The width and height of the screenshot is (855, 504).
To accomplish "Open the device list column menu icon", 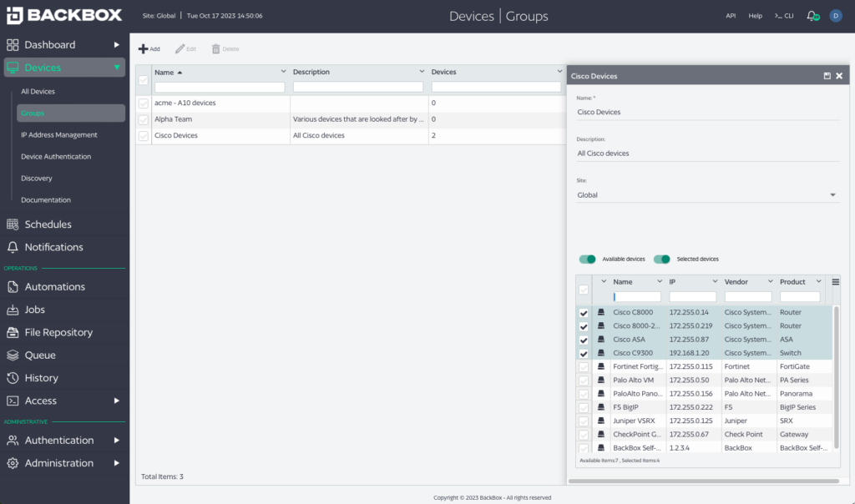I will [835, 281].
